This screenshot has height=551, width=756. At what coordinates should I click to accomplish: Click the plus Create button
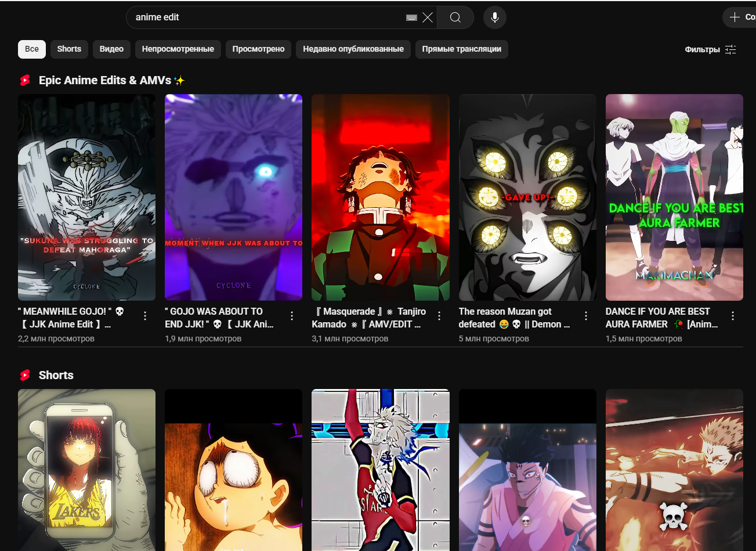pos(740,17)
